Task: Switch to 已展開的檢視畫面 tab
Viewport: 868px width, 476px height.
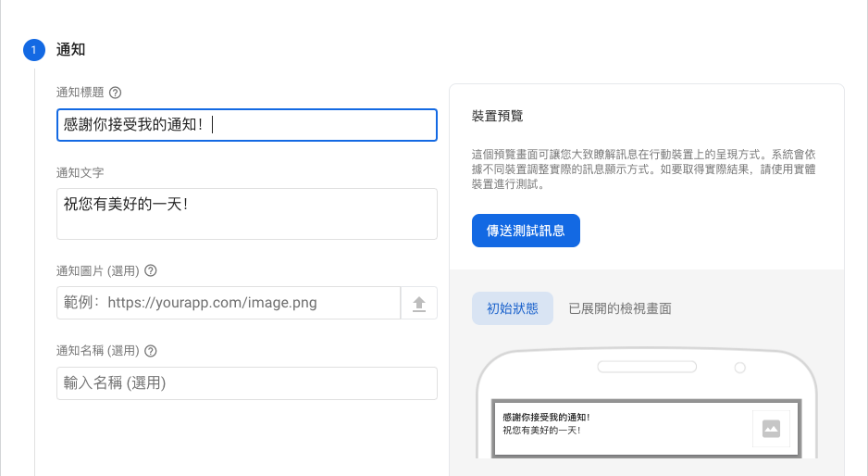Action: (620, 308)
